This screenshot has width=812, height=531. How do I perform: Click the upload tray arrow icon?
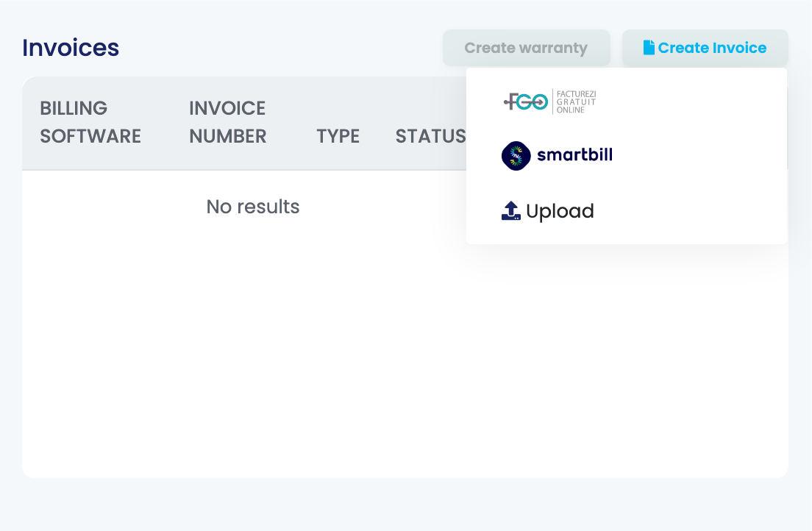510,211
